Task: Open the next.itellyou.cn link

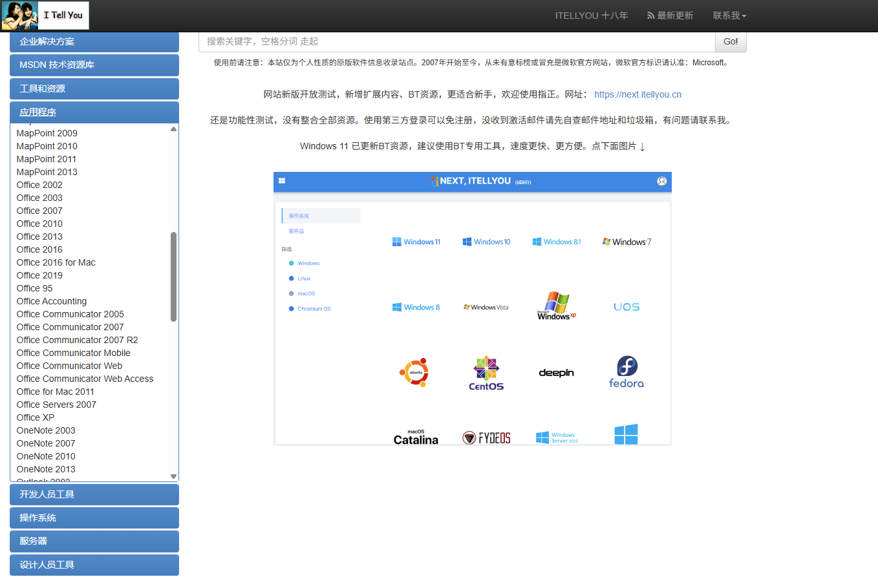Action: [x=637, y=94]
